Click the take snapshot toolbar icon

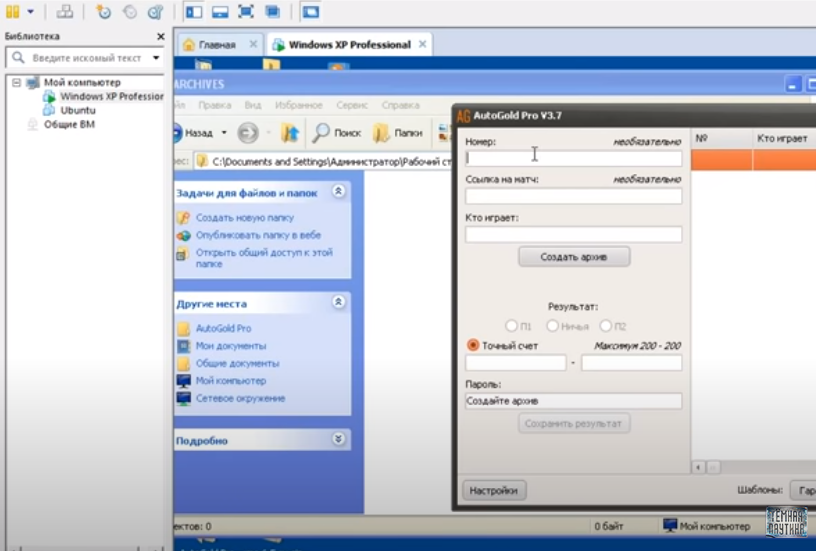104,12
